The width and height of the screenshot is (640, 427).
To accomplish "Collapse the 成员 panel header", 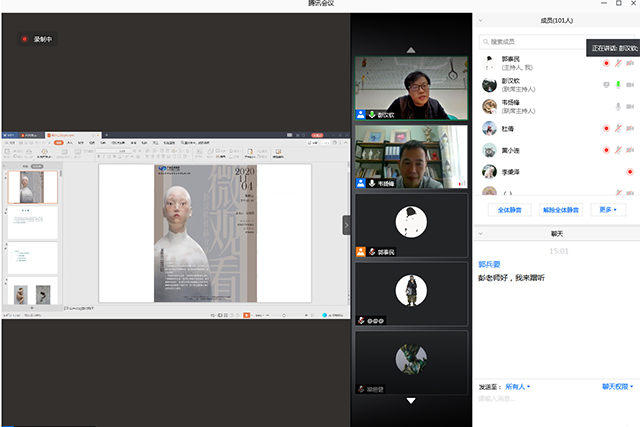I will point(481,18).
